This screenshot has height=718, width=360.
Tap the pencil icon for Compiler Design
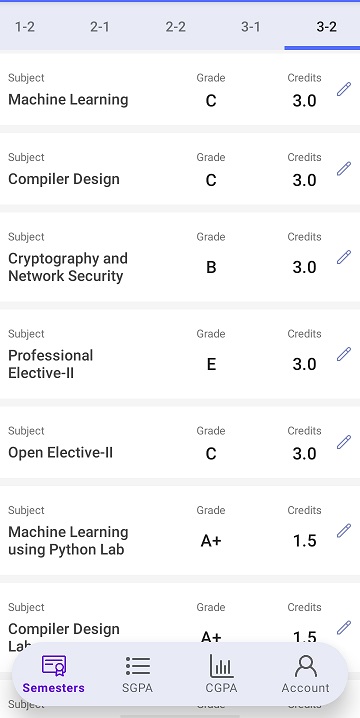[344, 169]
